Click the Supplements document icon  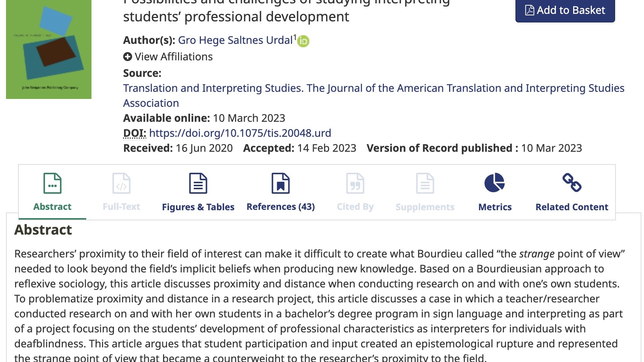(425, 183)
